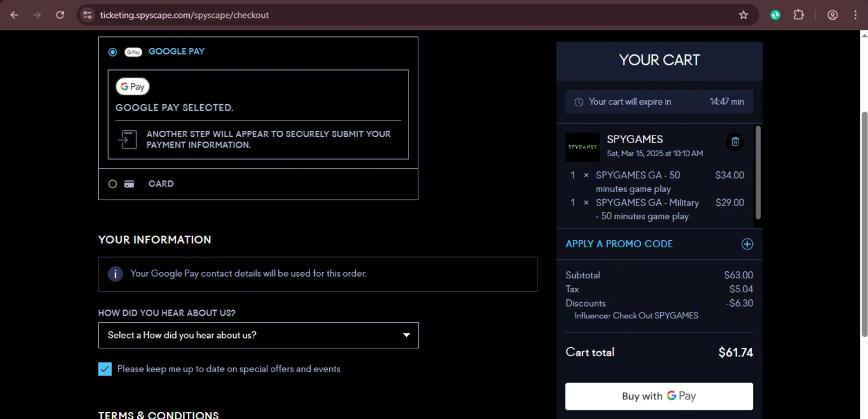Click the CARD payment label
Image resolution: width=868 pixels, height=419 pixels.
click(x=161, y=184)
